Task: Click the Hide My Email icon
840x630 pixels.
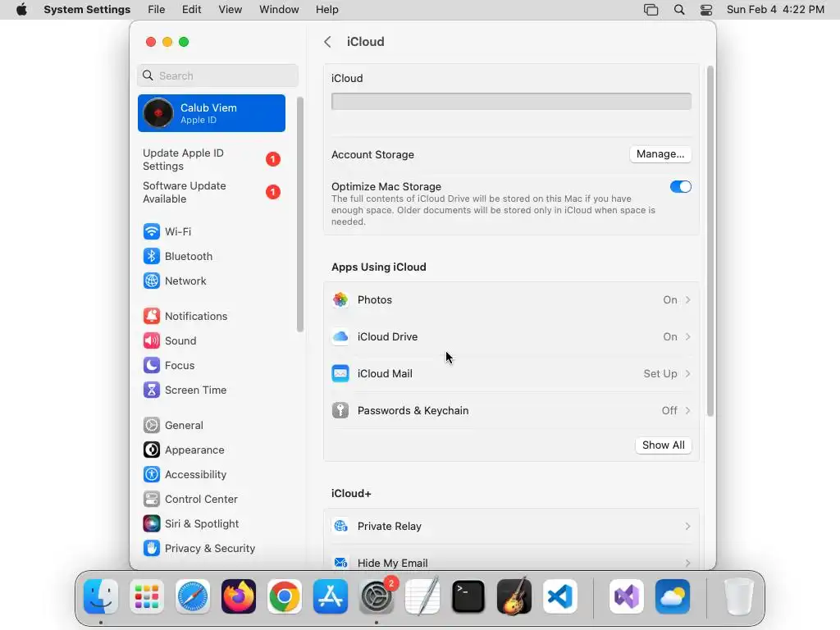Action: 340,563
